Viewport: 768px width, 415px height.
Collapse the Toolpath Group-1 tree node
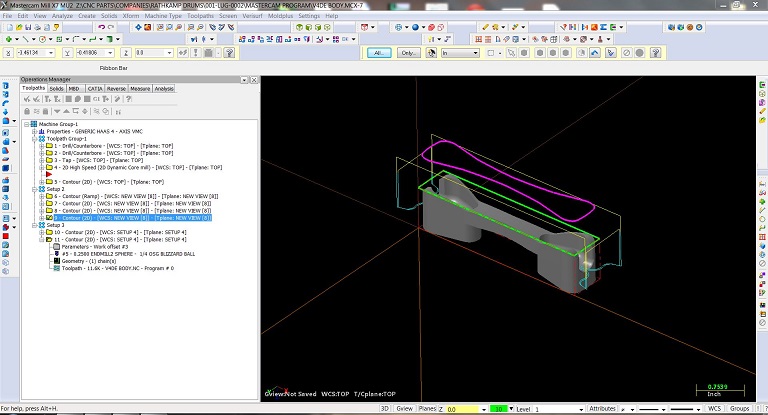(33, 138)
